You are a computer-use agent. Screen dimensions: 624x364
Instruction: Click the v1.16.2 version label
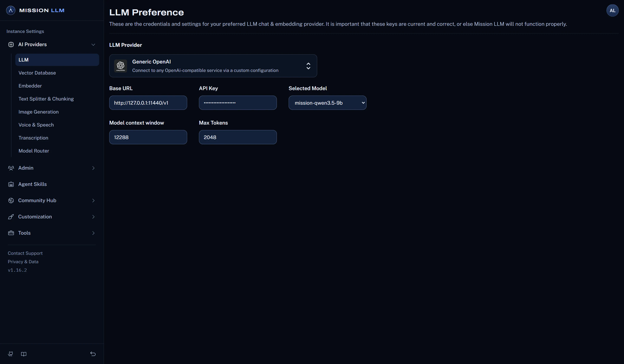click(17, 270)
